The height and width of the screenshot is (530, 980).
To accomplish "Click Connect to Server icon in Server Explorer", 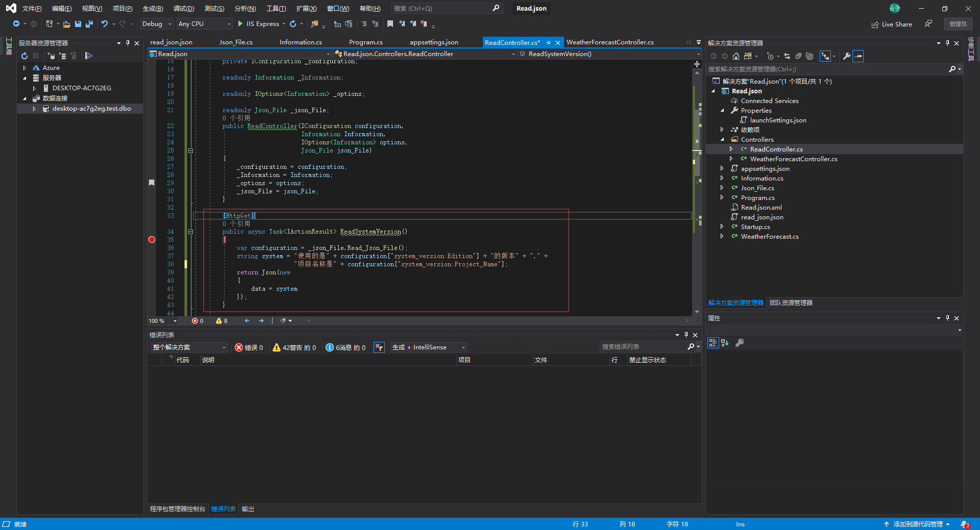I will click(62, 56).
